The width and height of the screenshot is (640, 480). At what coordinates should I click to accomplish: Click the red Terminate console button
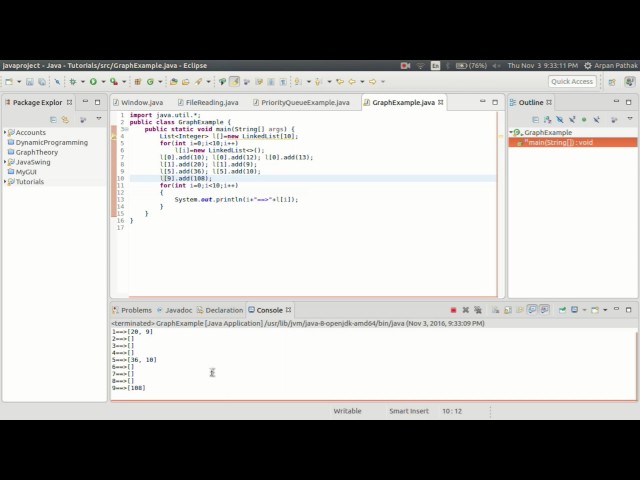[453, 310]
